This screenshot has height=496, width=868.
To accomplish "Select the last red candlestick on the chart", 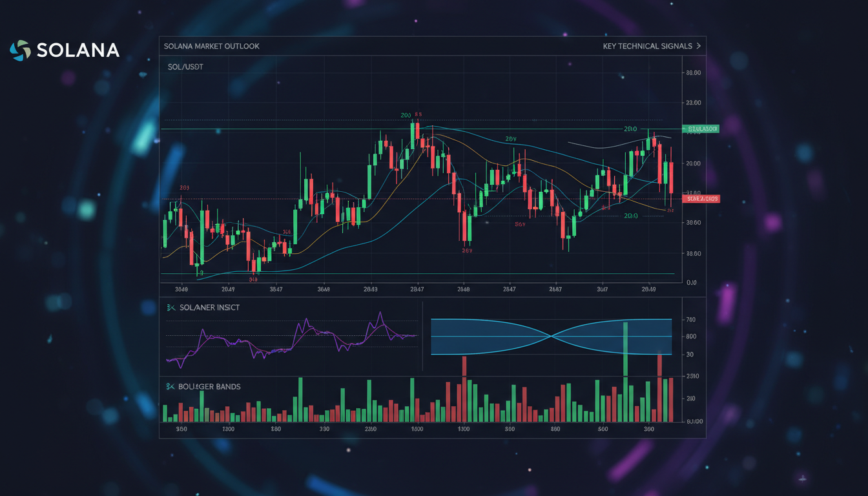I will (672, 178).
